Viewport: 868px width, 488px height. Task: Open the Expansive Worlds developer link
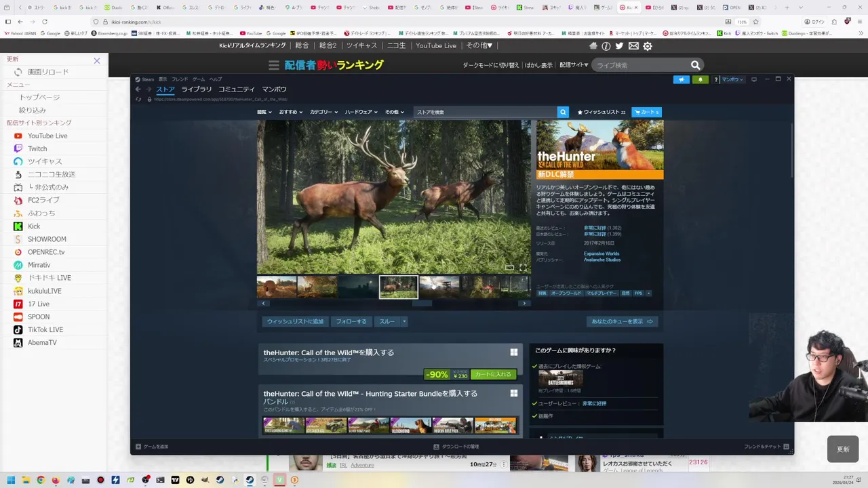click(x=601, y=253)
